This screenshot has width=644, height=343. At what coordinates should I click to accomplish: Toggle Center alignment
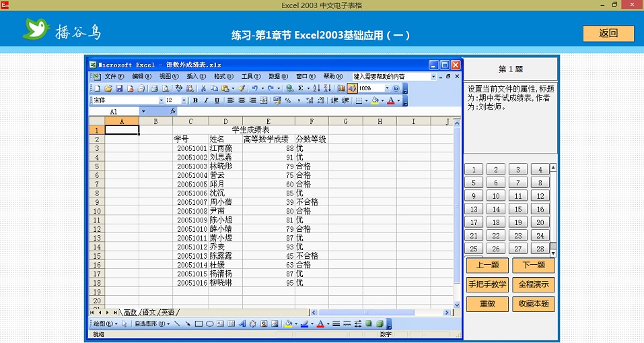[x=242, y=100]
